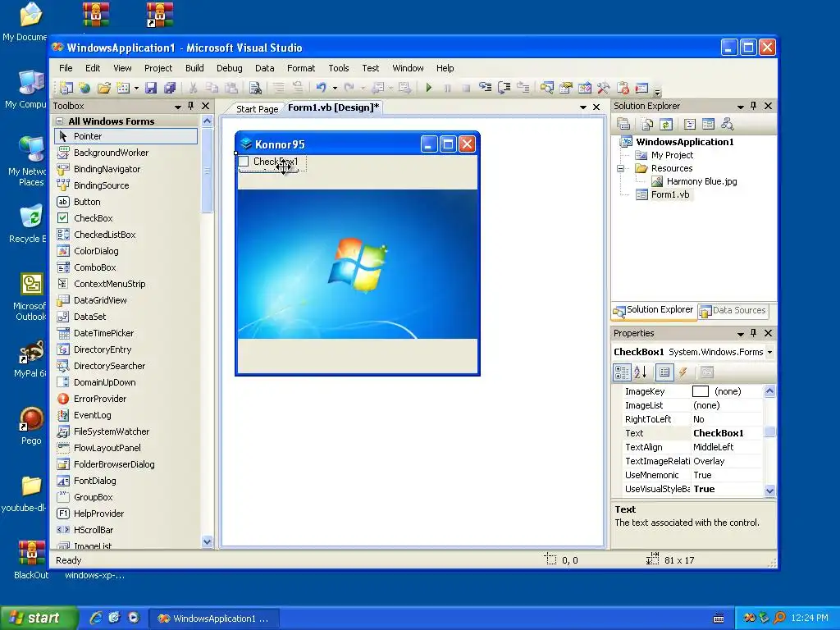Click the Windows start button
The height and width of the screenshot is (630, 840).
pyautogui.click(x=39, y=618)
